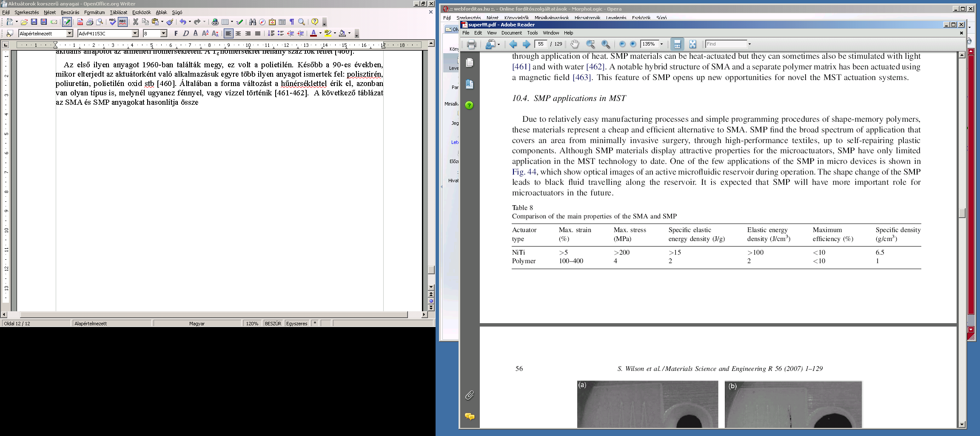The image size is (980, 436).
Task: Increase indent in Writer formatting toolbar
Action: (x=300, y=33)
